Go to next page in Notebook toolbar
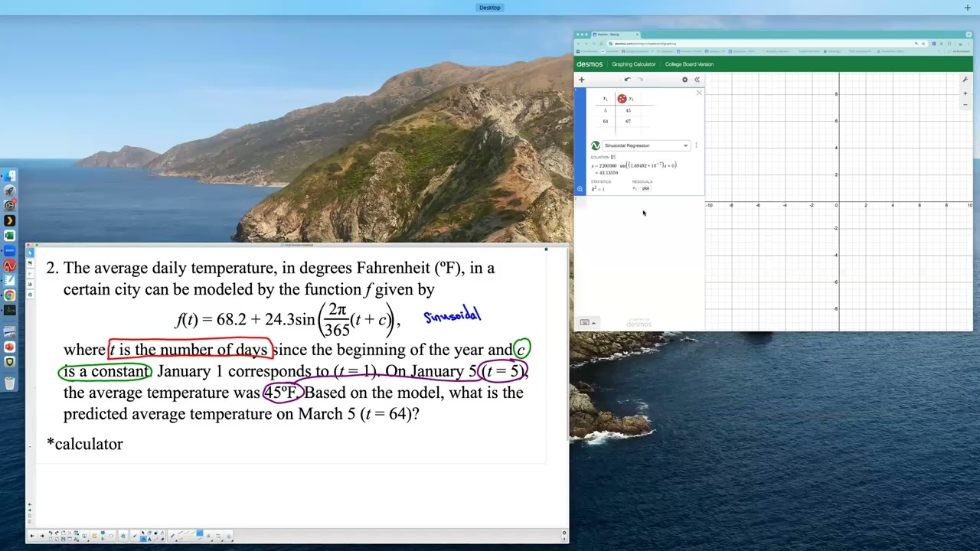This screenshot has width=980, height=551. tap(42, 536)
